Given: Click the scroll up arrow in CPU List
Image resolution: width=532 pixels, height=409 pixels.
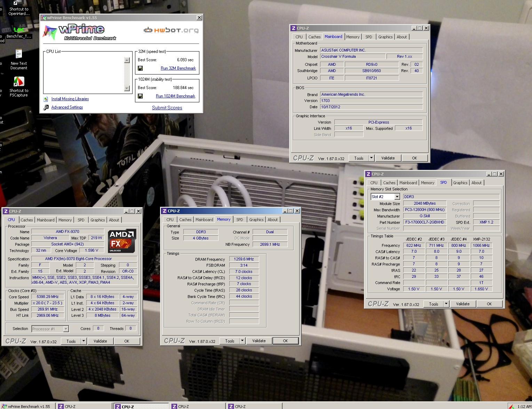Looking at the screenshot, I should [127, 60].
